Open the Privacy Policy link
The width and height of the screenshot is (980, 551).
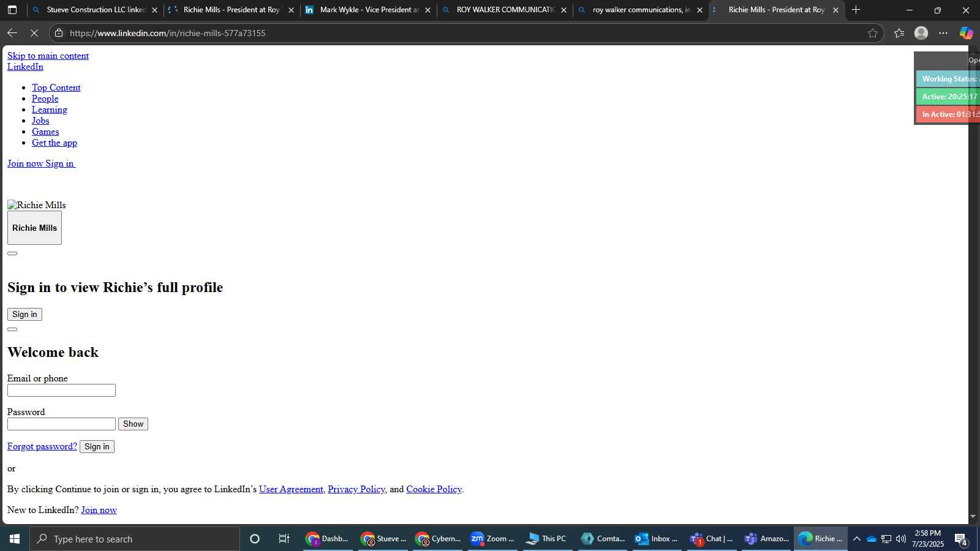pos(356,489)
